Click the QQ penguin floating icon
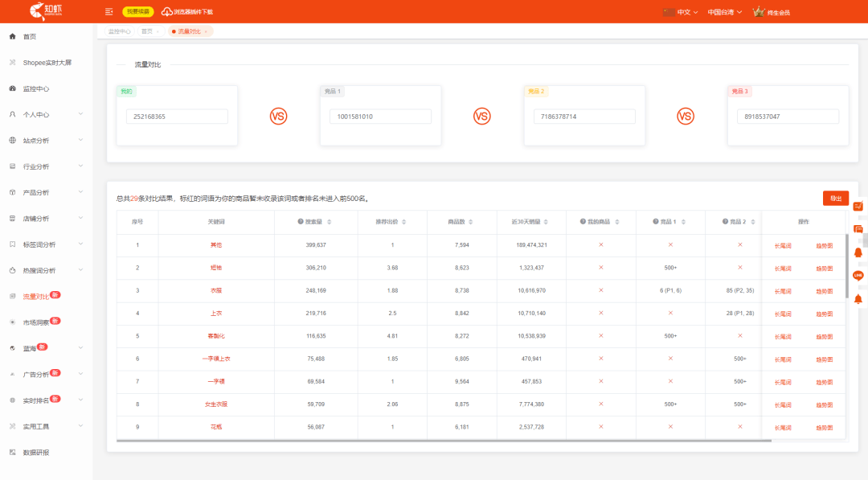Image resolution: width=868 pixels, height=480 pixels. 858,252
